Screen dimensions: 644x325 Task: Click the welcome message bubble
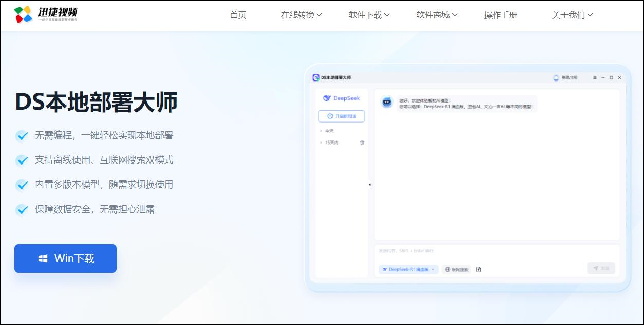(x=466, y=104)
